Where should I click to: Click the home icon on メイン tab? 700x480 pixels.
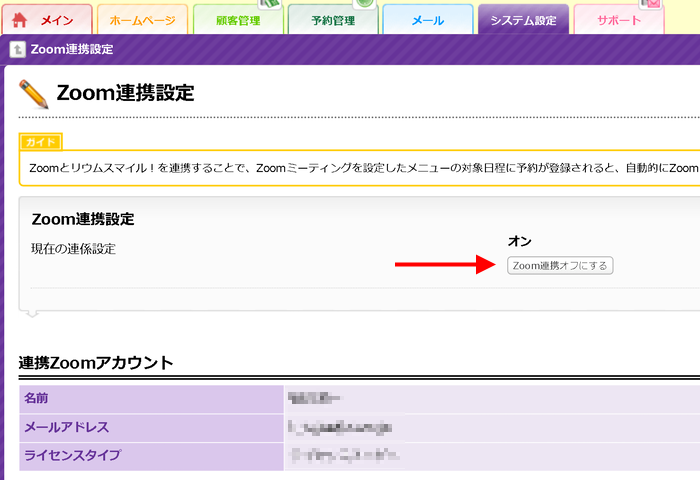tap(19, 20)
